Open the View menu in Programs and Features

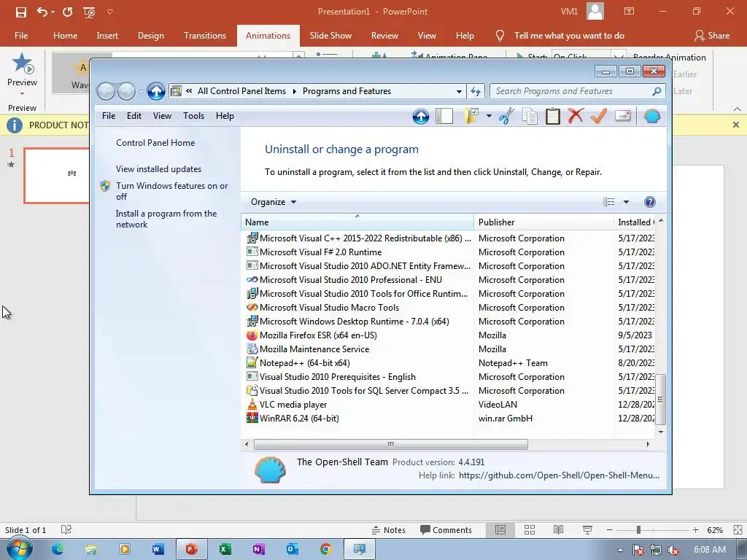[x=162, y=116]
